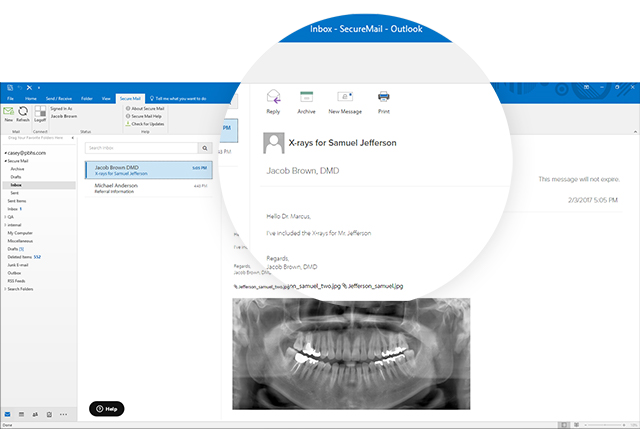Switch to Reading view in status bar

(576, 425)
